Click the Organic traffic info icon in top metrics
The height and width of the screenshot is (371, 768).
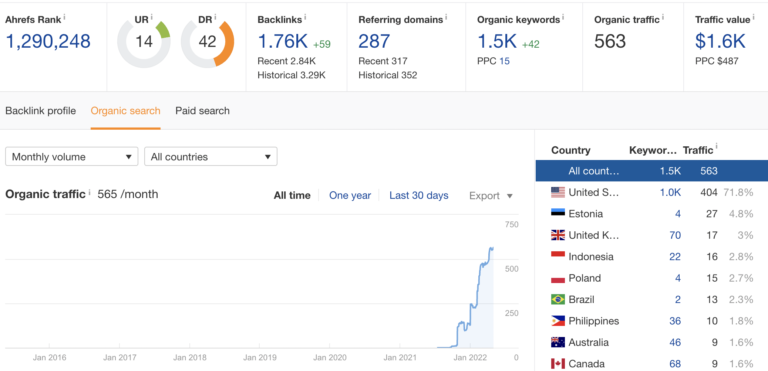(663, 17)
